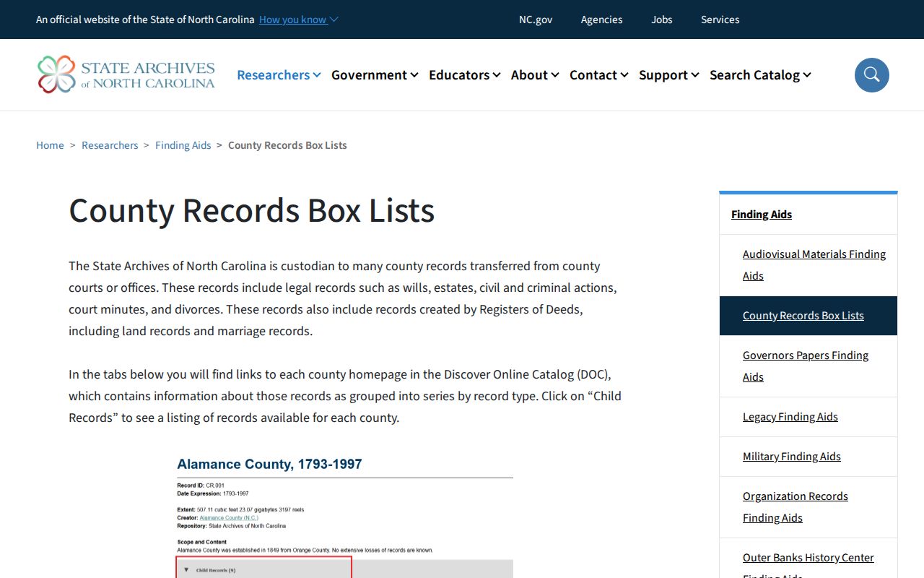Go to NC.gov in the top bar
Viewport: 924px width, 578px height.
(536, 20)
